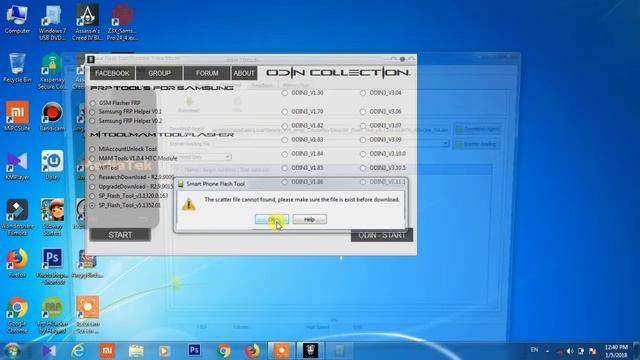
Task: Open the FORUM button
Action: point(207,73)
